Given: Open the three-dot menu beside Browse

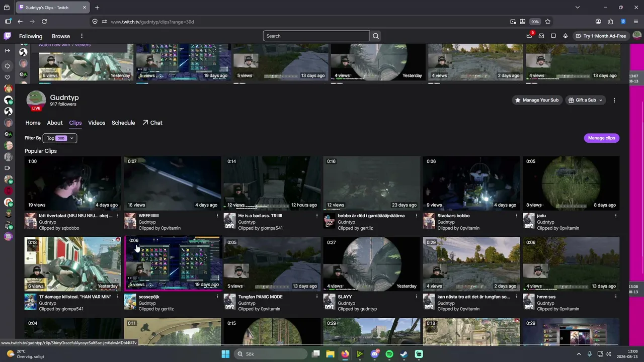Looking at the screenshot, I should (82, 36).
